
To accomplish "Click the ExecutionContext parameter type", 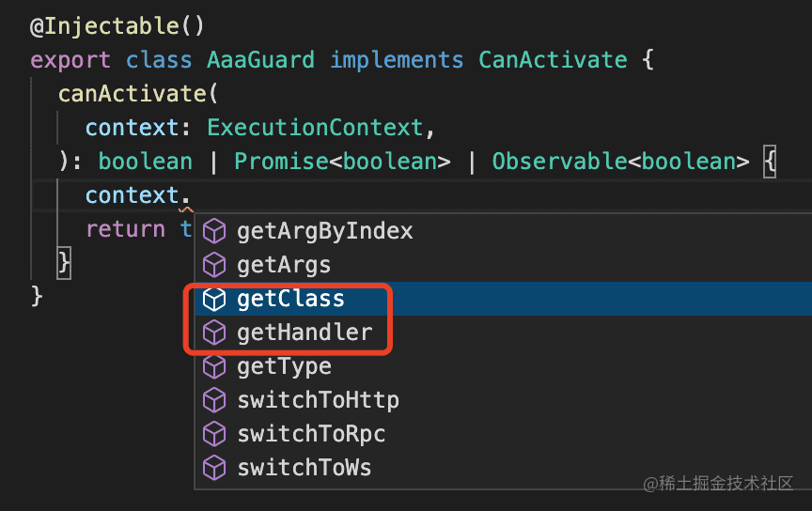I will coord(315,128).
